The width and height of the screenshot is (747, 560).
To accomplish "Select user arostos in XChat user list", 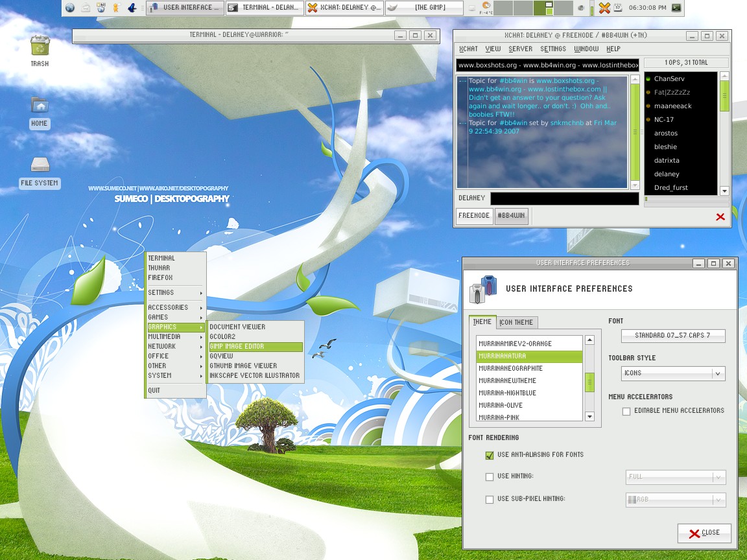I will tap(681, 134).
